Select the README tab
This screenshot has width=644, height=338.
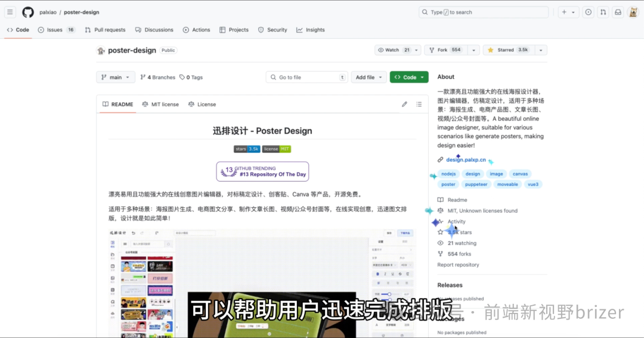pos(118,105)
